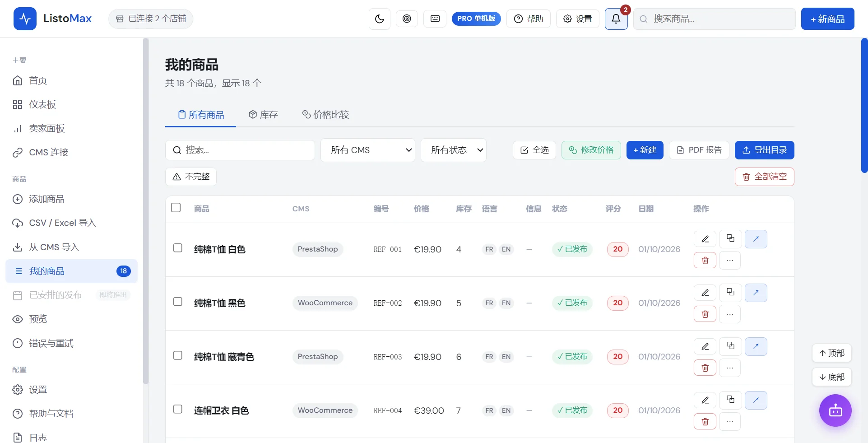Click the 修改价格 button
Viewport: 868px width, 443px height.
tap(591, 150)
